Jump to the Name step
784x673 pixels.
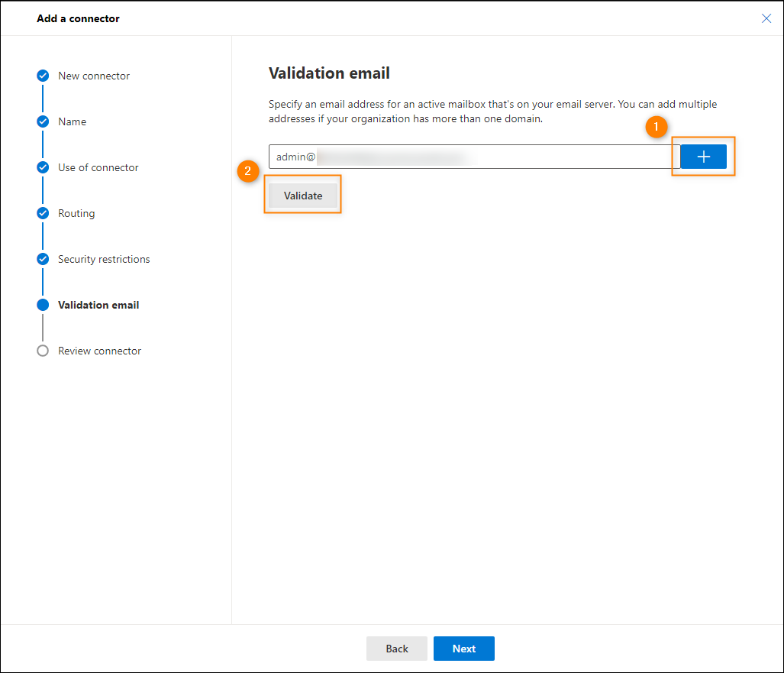(72, 121)
